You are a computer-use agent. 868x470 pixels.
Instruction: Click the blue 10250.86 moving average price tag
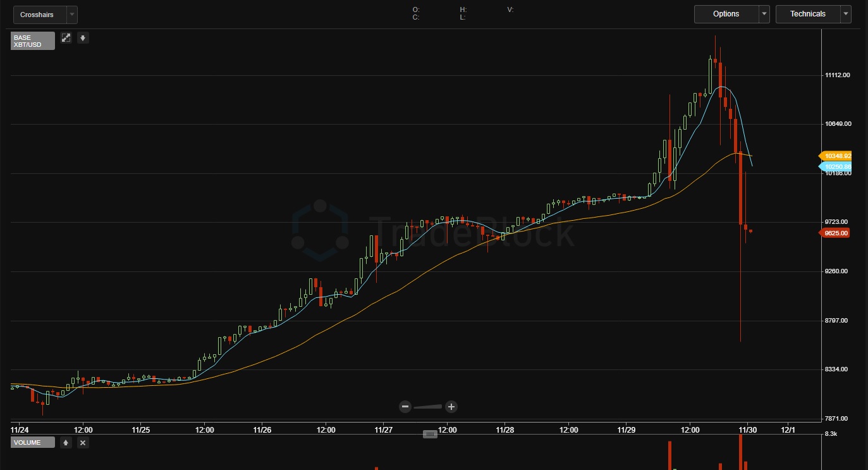coord(836,167)
